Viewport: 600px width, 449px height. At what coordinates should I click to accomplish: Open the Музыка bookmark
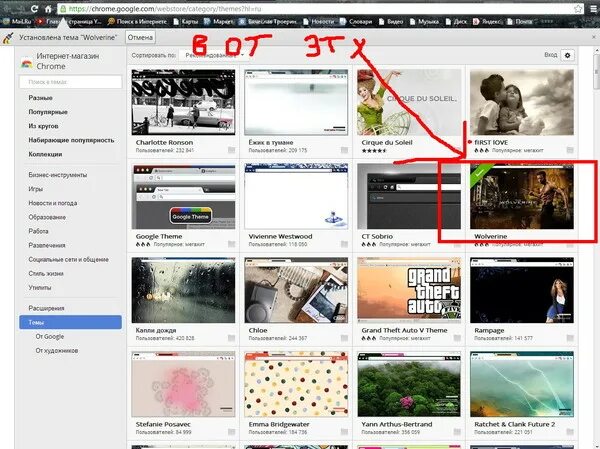(x=424, y=22)
